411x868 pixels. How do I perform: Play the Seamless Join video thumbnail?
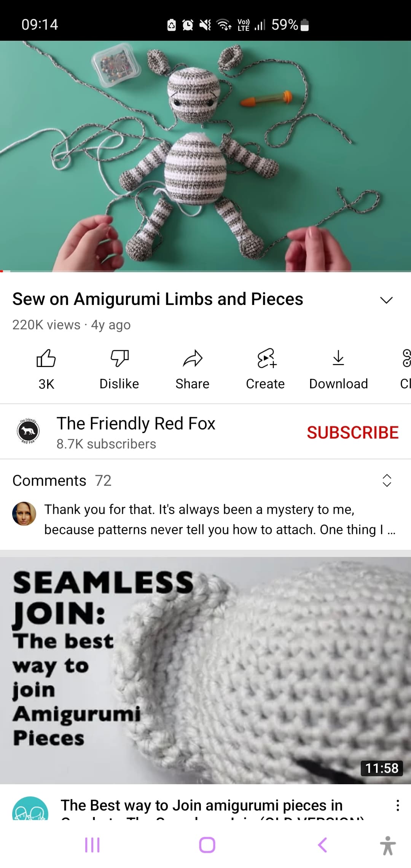(x=205, y=670)
